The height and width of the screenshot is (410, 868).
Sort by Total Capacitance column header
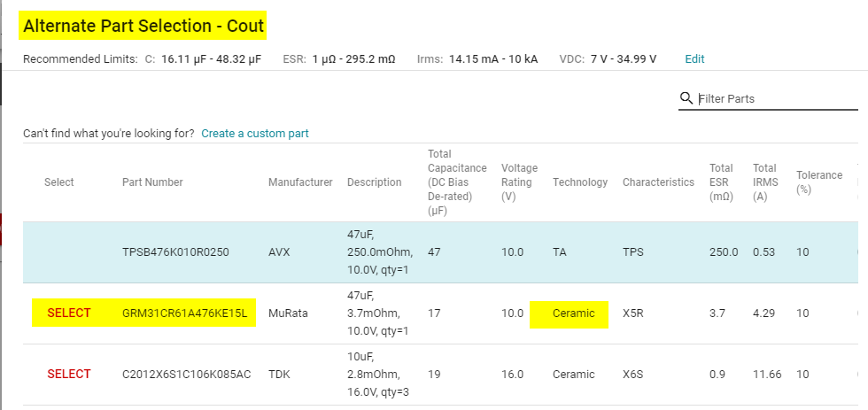pyautogui.click(x=457, y=182)
